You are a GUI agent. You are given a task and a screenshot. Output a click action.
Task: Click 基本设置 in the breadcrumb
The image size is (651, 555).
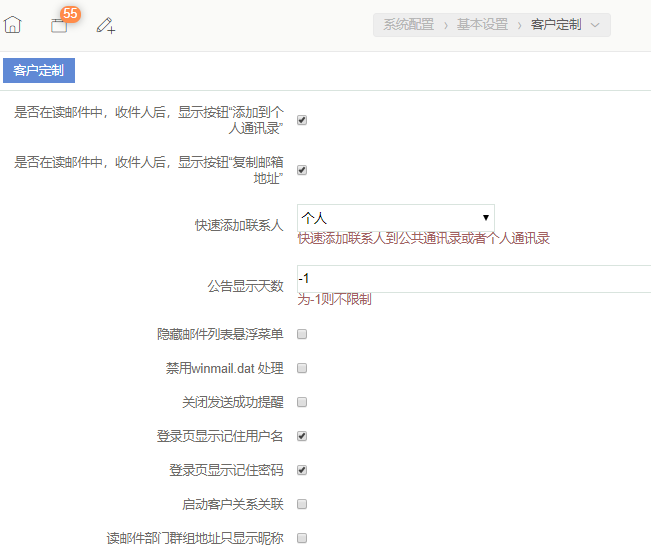tap(482, 25)
